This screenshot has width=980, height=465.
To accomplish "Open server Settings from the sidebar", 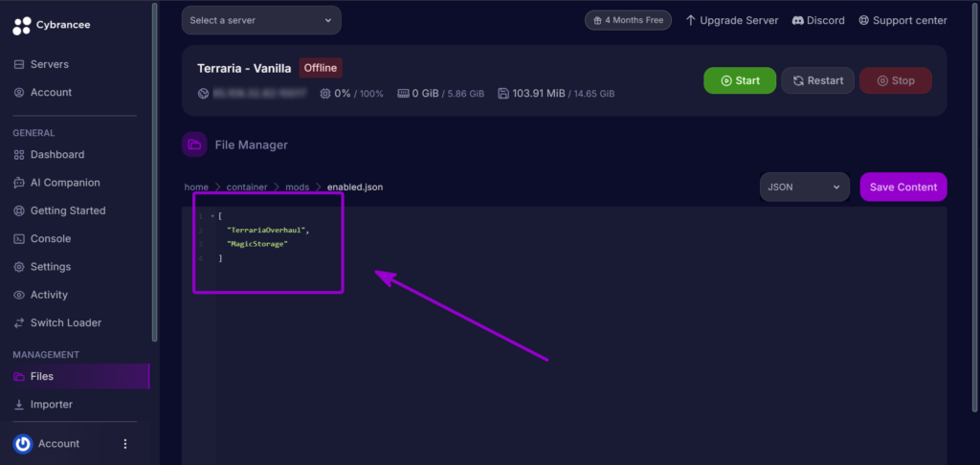I will (x=50, y=267).
